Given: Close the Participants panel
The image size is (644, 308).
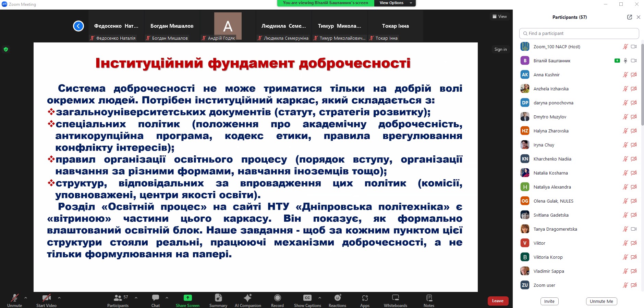Looking at the screenshot, I should 638,17.
